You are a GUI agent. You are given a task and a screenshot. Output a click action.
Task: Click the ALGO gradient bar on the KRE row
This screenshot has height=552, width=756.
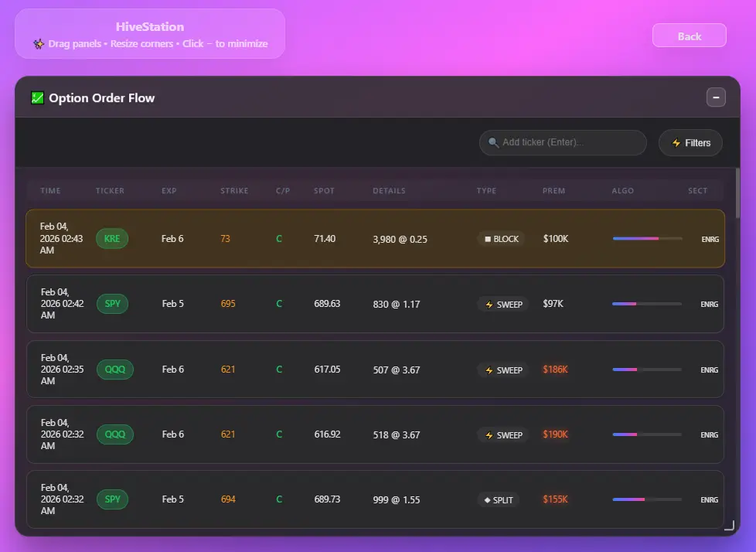pos(646,239)
